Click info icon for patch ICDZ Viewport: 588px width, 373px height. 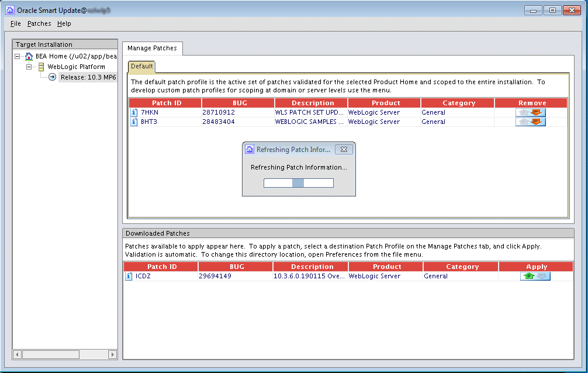coord(129,276)
